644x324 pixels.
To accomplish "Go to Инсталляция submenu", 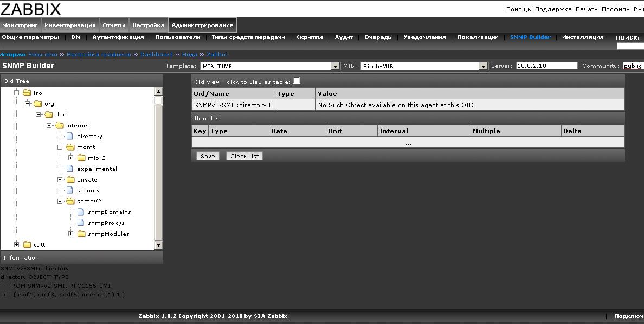I will [583, 37].
